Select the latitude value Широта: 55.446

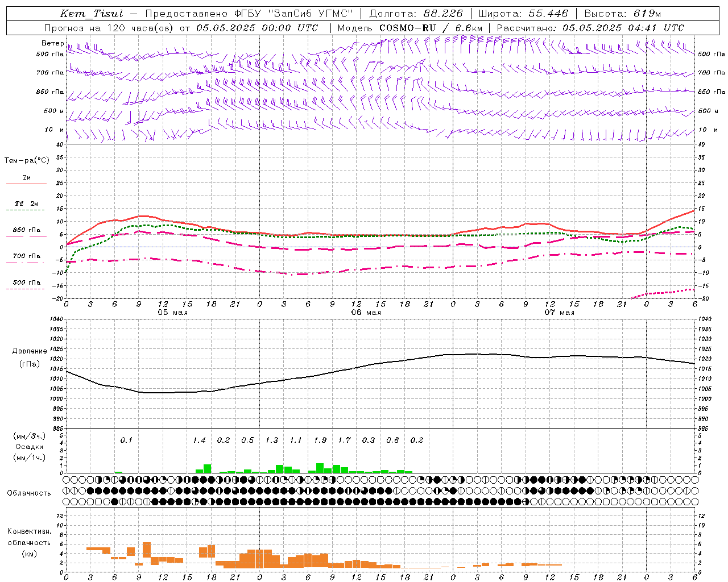click(x=523, y=14)
